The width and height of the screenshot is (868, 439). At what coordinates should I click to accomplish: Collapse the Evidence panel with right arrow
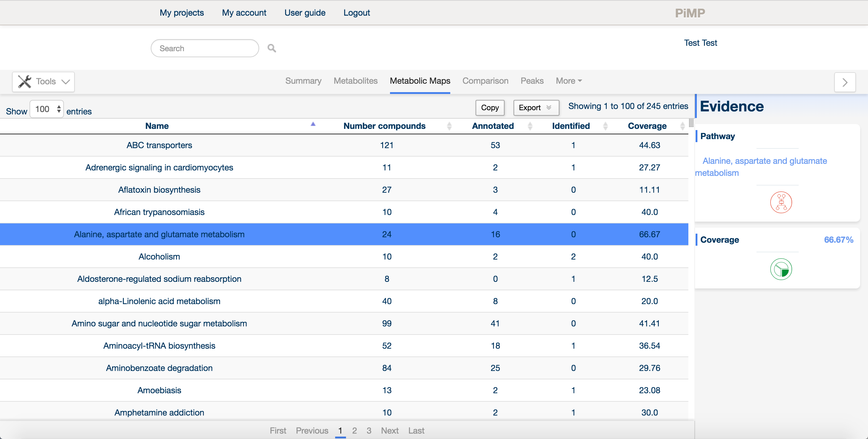pos(844,82)
